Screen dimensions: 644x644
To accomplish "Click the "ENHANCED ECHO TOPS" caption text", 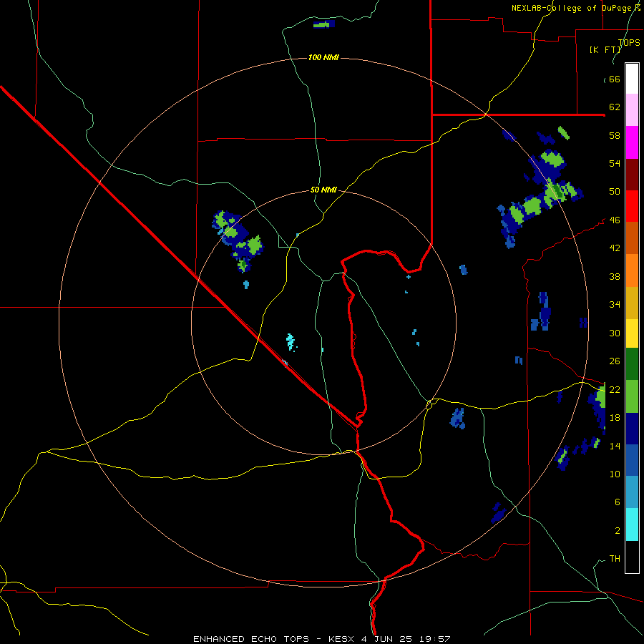I will coord(251,639).
